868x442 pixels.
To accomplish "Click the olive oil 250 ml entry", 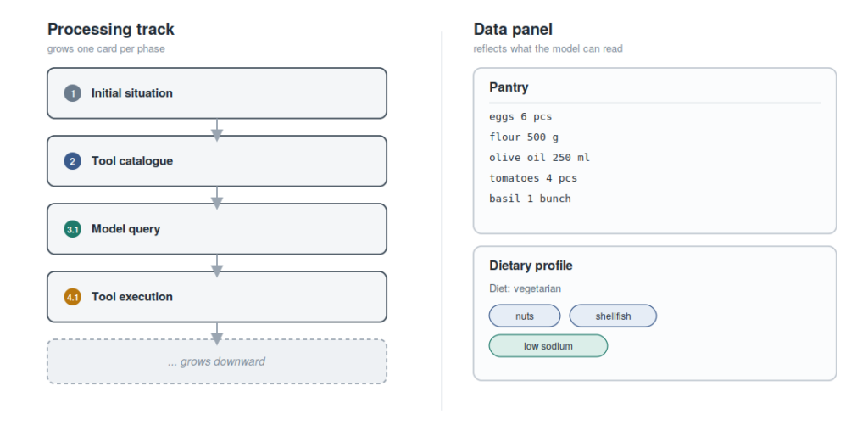I will coord(539,157).
